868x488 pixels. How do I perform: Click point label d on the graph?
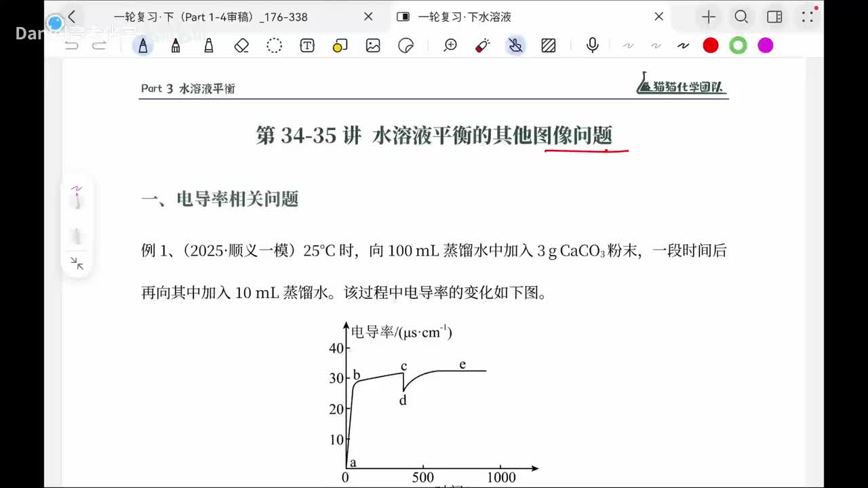403,401
